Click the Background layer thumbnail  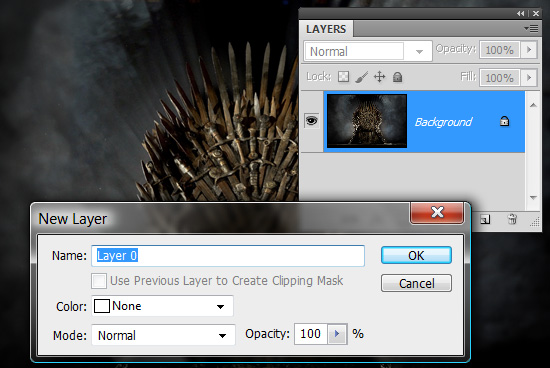[x=367, y=121]
